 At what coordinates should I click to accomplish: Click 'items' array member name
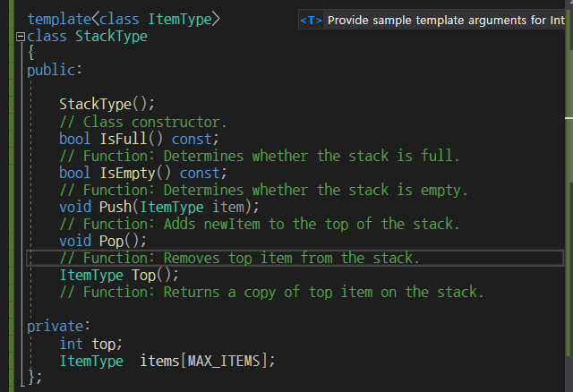coord(159,361)
